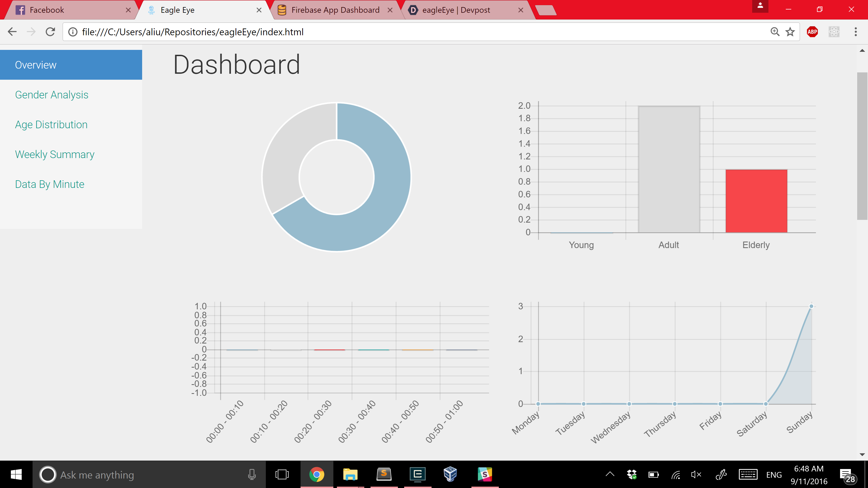Open the ENG language selector
The image size is (868, 488).
[774, 475]
